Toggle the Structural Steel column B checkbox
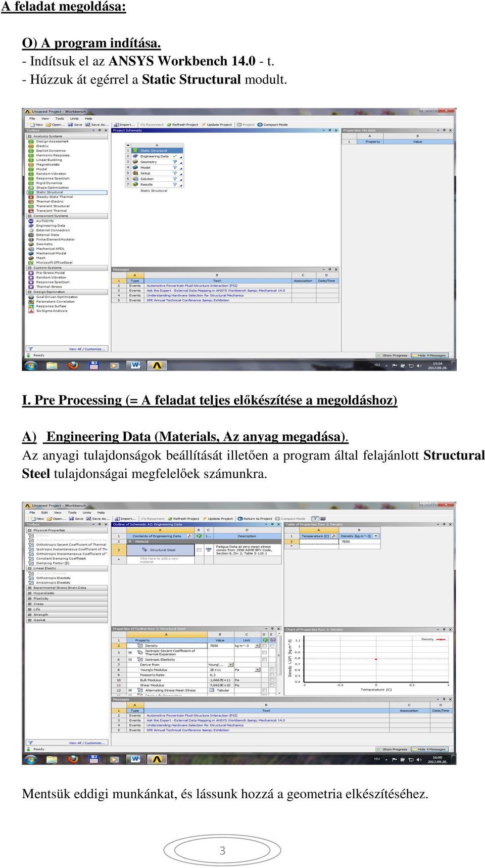 pos(199,550)
